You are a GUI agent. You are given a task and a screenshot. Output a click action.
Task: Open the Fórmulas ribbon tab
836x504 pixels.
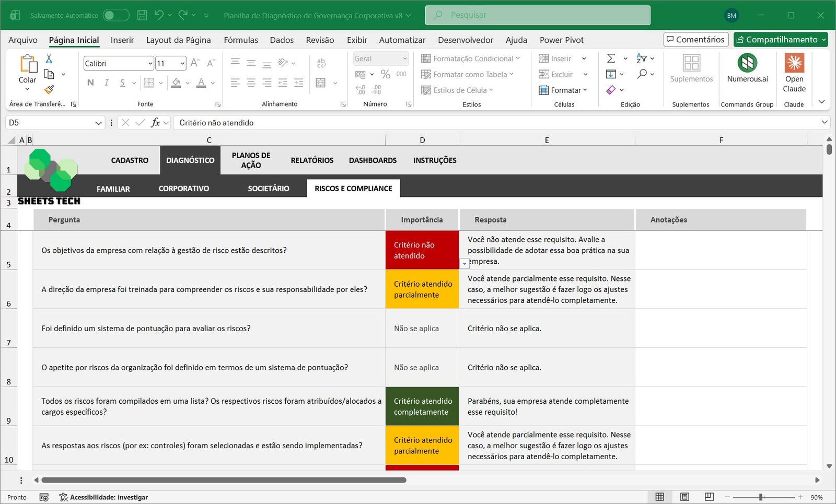pos(240,40)
